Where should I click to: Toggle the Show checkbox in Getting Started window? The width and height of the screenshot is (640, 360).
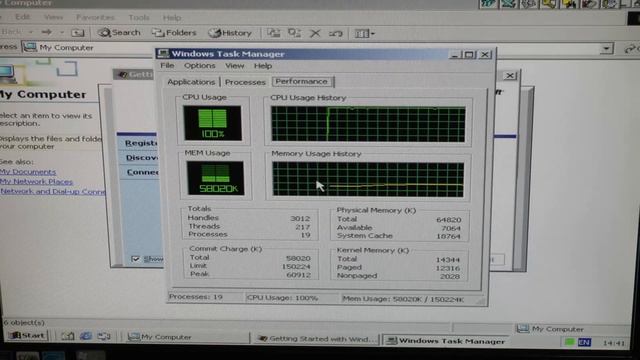136,259
